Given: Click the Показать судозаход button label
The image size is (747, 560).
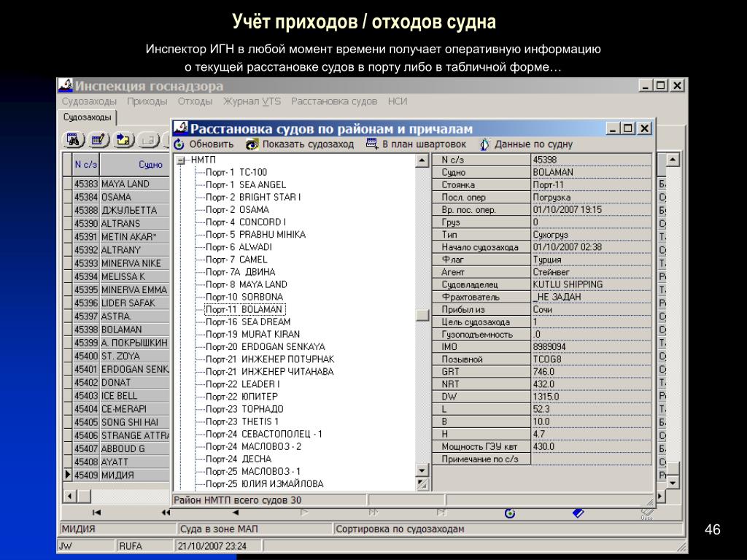Looking at the screenshot, I should [309, 144].
